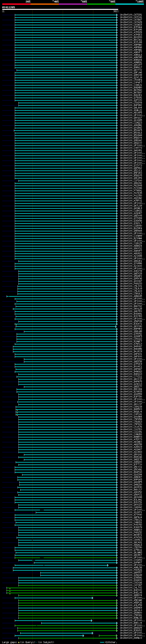Choose the UniRef100_P47835 row label
This screenshot has height=644, width=146.
[131, 193]
